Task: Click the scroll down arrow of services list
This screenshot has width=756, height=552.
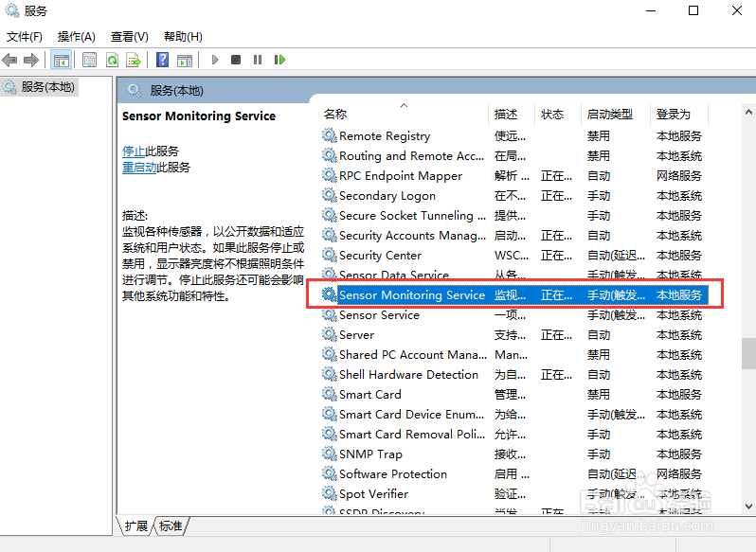Action: (x=748, y=507)
